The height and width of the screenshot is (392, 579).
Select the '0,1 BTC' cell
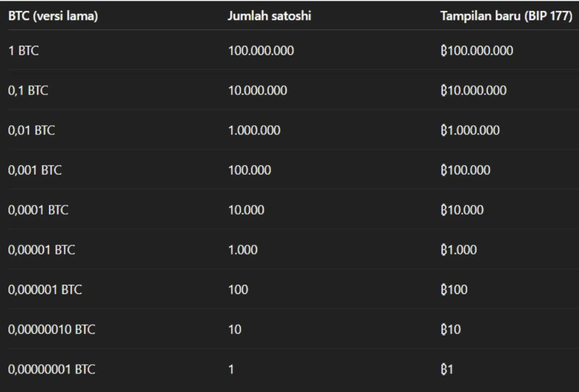pyautogui.click(x=28, y=90)
